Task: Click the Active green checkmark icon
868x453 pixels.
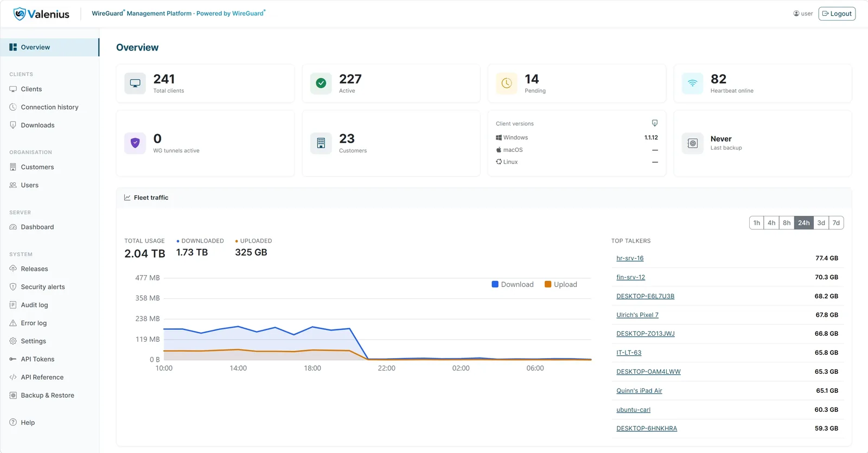Action: [x=321, y=83]
